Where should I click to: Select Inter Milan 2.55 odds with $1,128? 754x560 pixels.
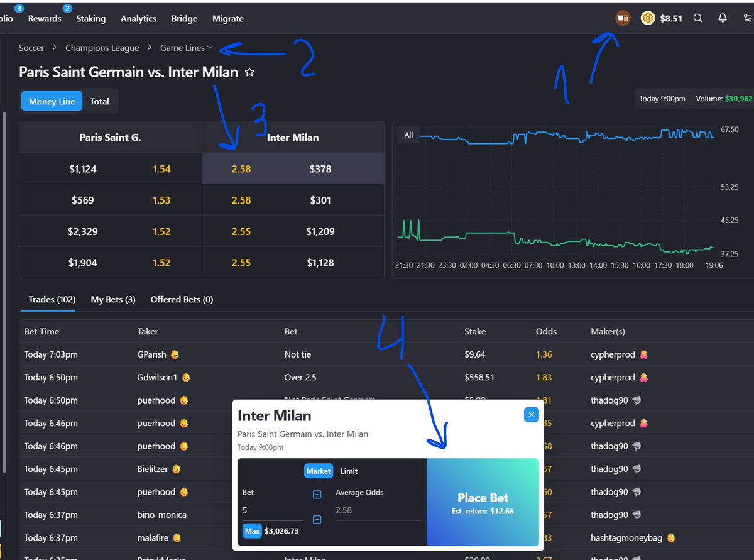click(241, 263)
